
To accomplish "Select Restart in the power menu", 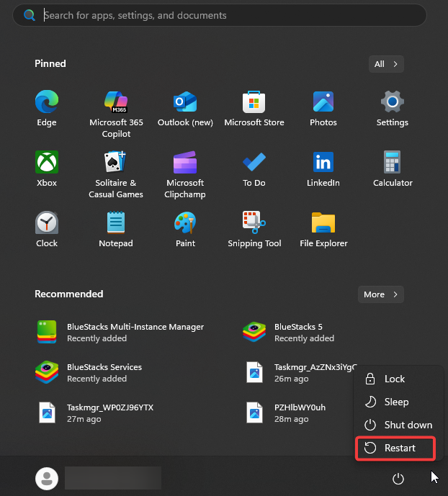I will (x=395, y=448).
